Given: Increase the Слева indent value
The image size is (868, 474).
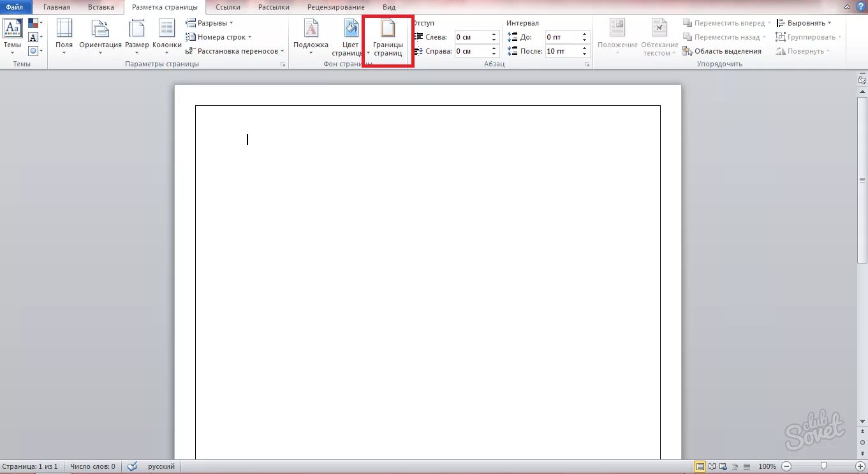Looking at the screenshot, I should pos(494,34).
